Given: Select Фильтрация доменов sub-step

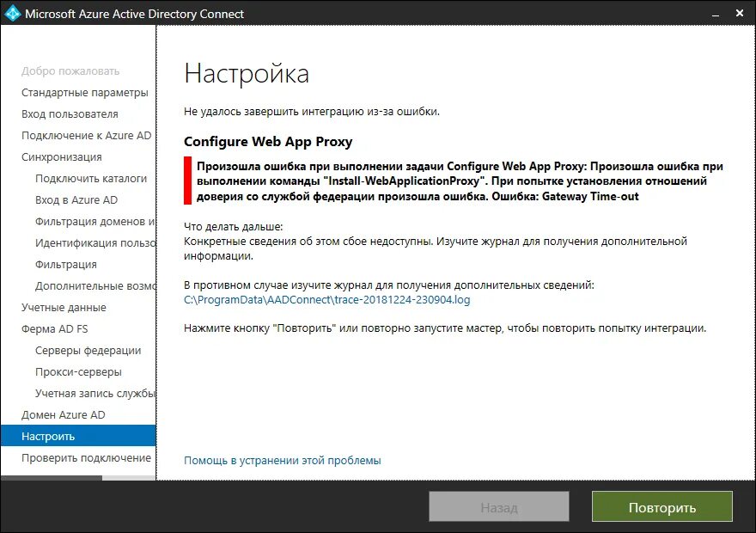Looking at the screenshot, I should click(x=95, y=222).
